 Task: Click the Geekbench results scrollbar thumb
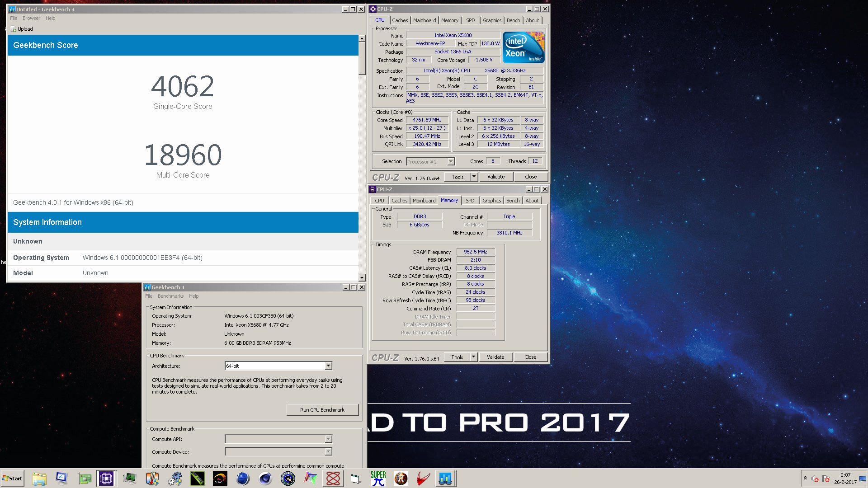(362, 59)
